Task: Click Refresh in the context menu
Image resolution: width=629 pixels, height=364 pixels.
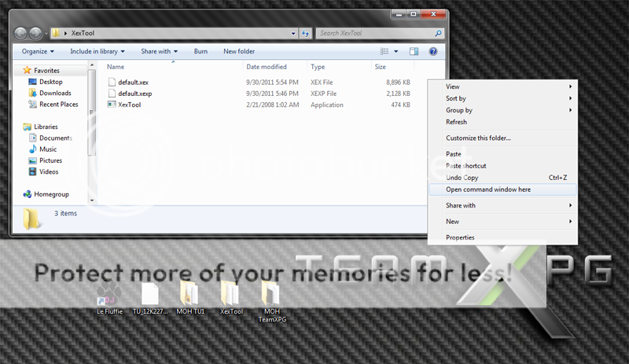Action: (456, 122)
